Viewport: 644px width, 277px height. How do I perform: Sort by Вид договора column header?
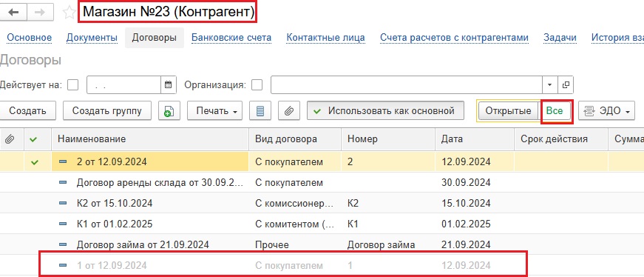tap(295, 139)
